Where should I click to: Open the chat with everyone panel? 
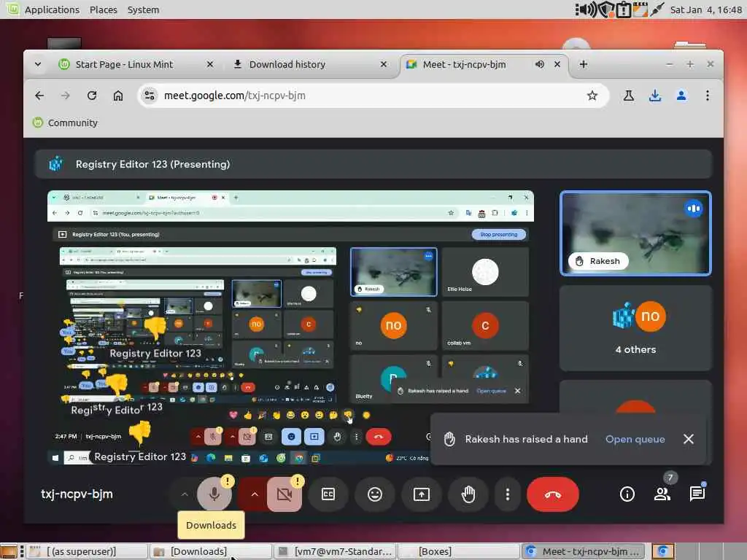pos(697,494)
